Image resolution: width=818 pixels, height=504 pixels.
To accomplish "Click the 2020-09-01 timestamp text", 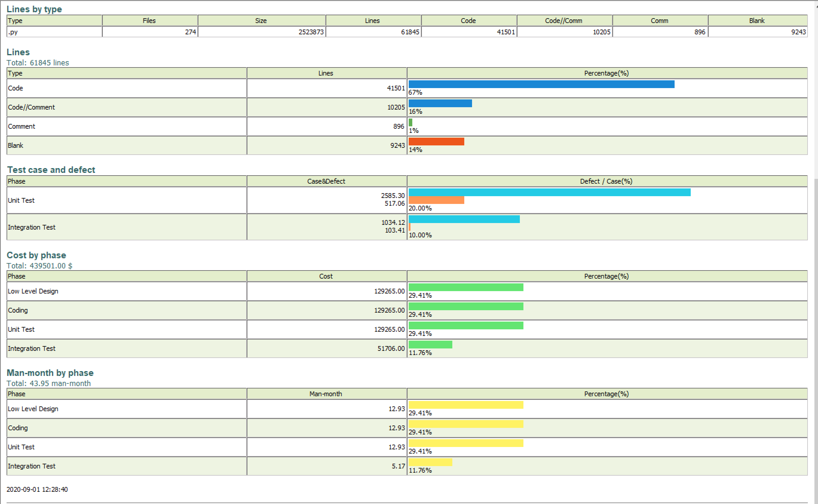I will point(37,489).
